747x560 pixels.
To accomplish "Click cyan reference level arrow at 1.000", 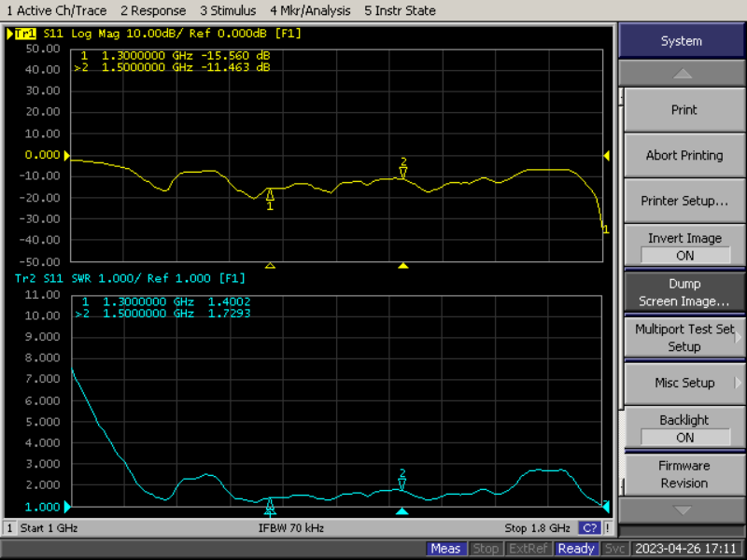I will (67, 507).
